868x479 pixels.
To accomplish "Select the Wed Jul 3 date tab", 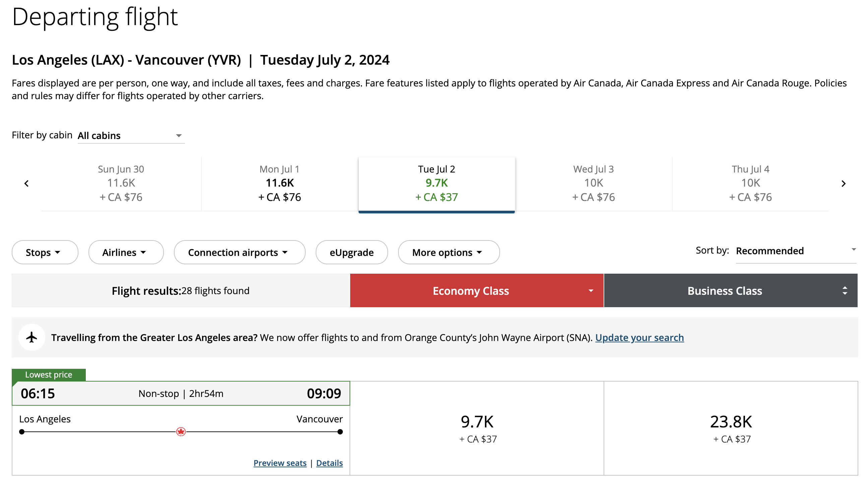I will [x=594, y=184].
